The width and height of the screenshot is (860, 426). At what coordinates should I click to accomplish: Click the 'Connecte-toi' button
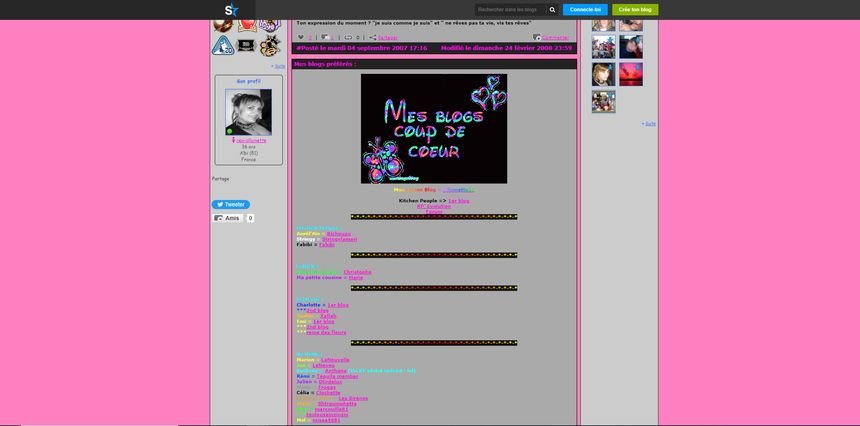(585, 10)
